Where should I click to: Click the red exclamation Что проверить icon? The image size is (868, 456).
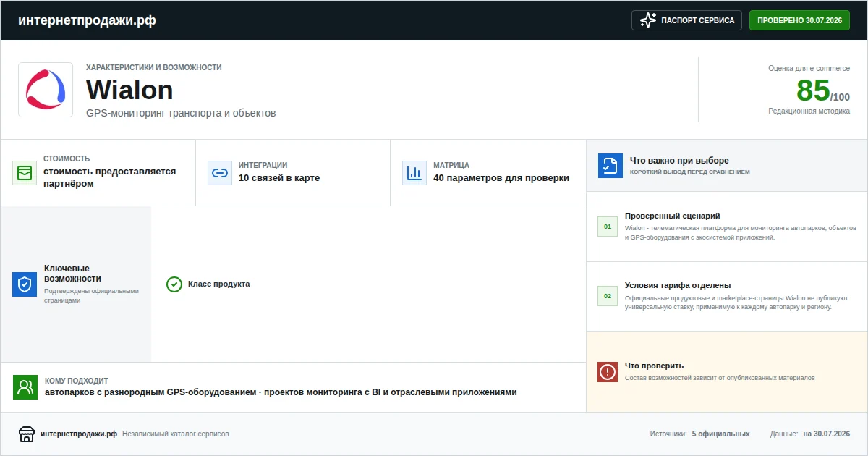tap(608, 372)
